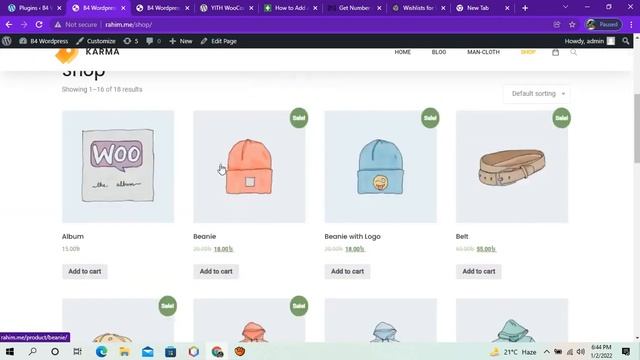The width and height of the screenshot is (640, 360).
Task: Open Task View on the taskbar
Action: (x=77, y=351)
